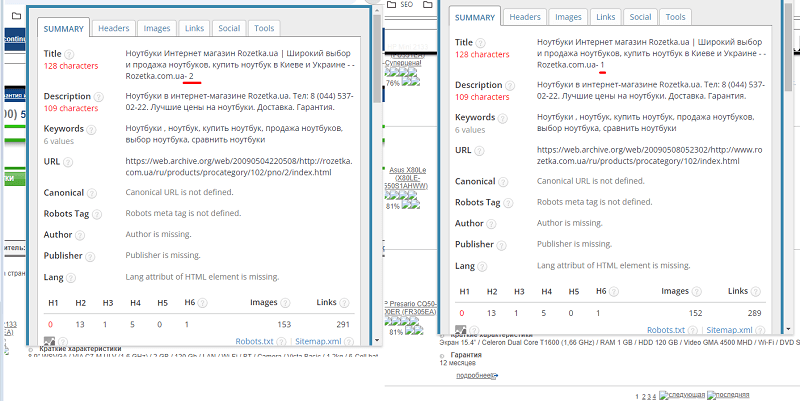This screenshot has height=401, width=800.
Task: Click the следующая next page link
Action: [x=682, y=395]
